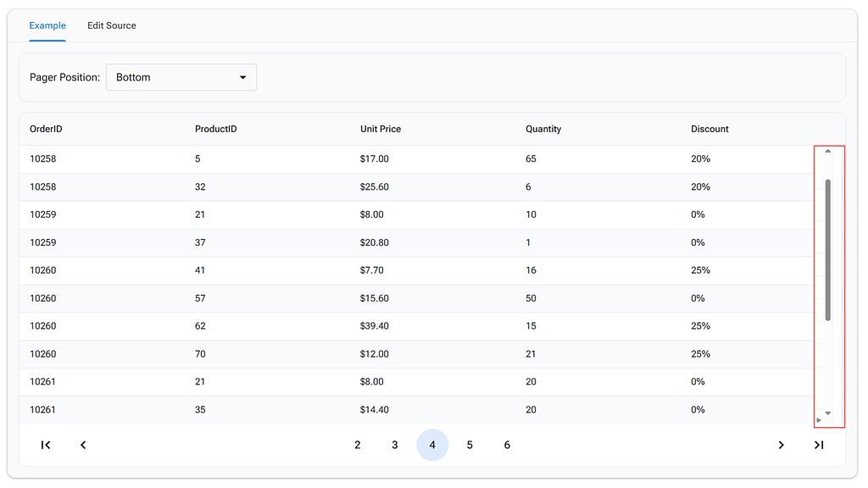Click the Unit Price column header
Image resolution: width=868 pixels, height=488 pixels.
[380, 129]
